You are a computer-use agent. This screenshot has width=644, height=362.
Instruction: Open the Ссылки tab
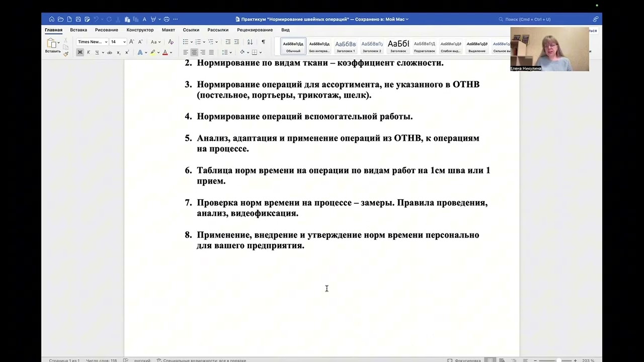(191, 30)
